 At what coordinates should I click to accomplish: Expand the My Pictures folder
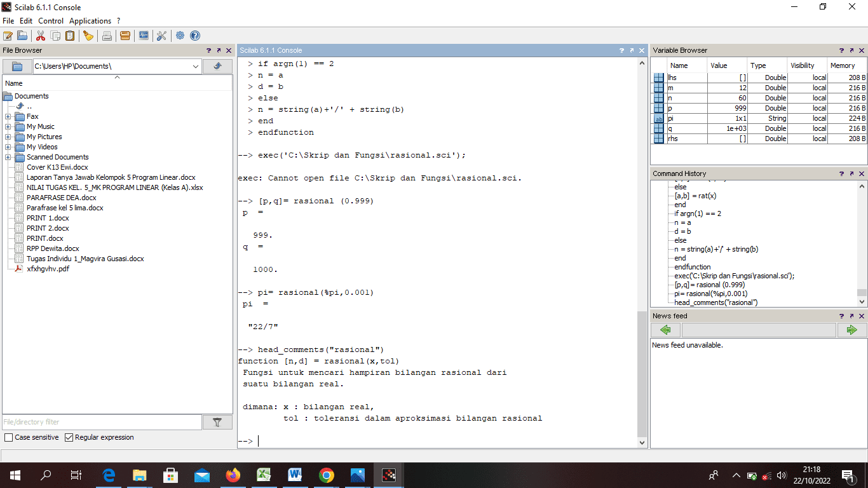tap(8, 137)
